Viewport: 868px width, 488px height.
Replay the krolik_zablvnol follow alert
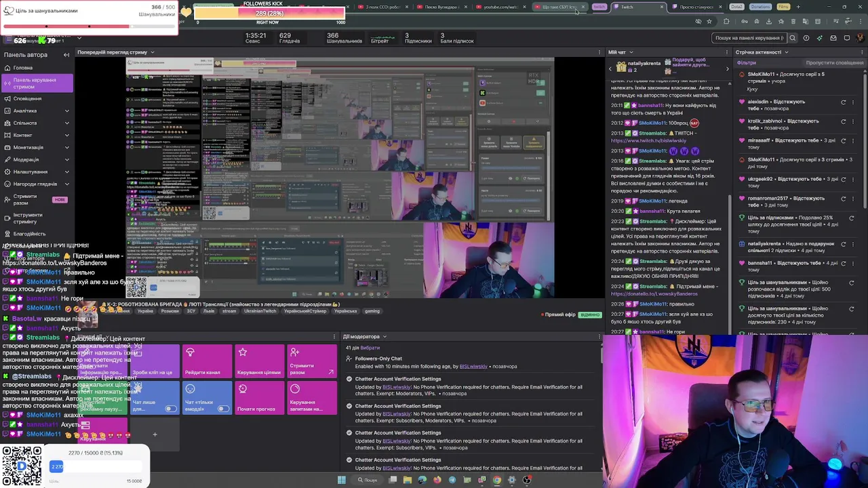(844, 121)
